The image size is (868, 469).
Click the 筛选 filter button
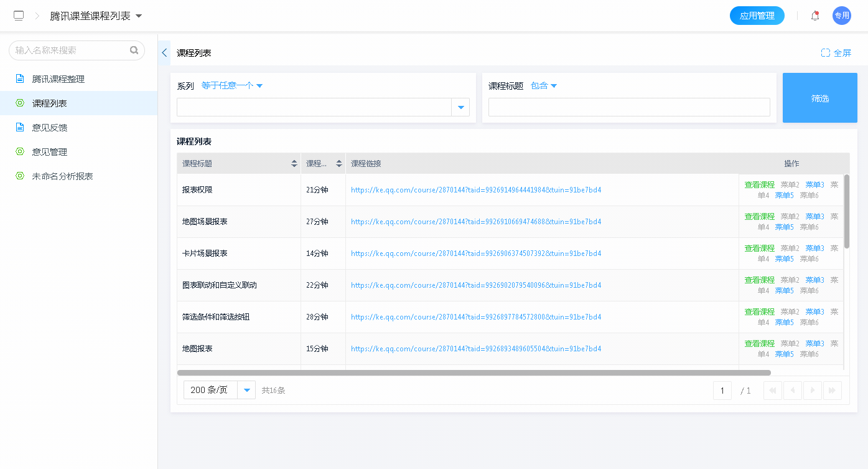(819, 98)
